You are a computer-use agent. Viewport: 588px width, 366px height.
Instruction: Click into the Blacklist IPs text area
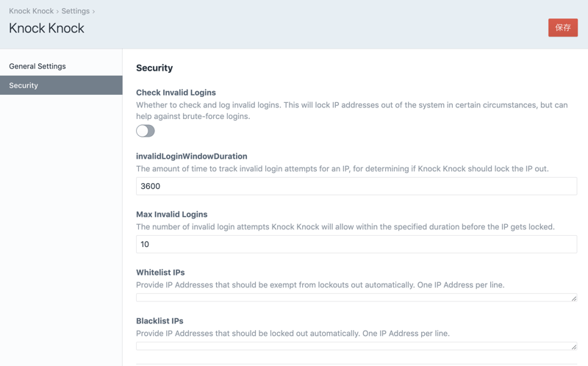pyautogui.click(x=353, y=346)
